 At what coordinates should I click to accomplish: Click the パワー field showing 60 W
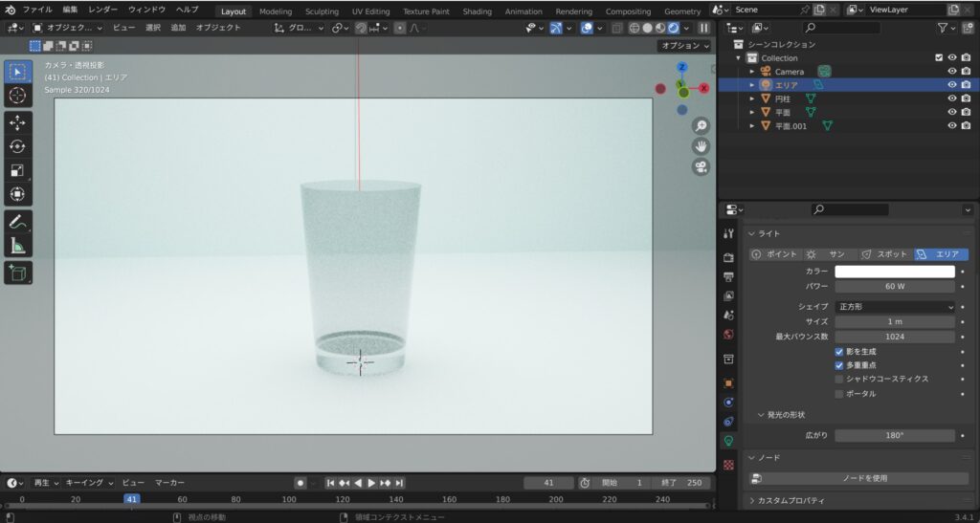(895, 286)
